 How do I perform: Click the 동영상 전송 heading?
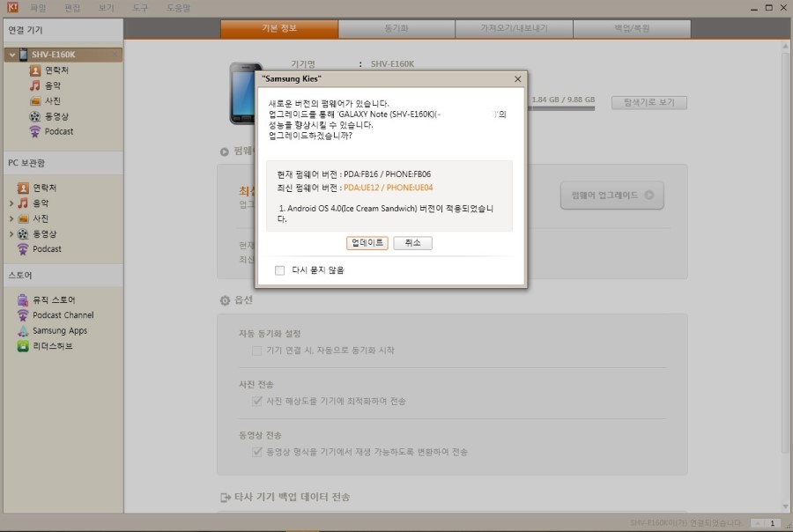pyautogui.click(x=260, y=435)
